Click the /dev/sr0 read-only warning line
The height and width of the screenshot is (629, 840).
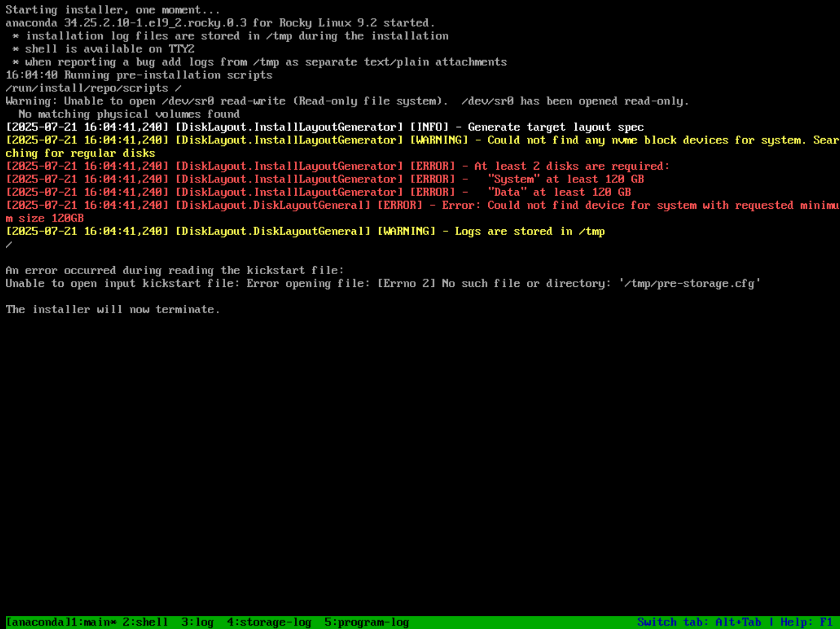pos(347,101)
